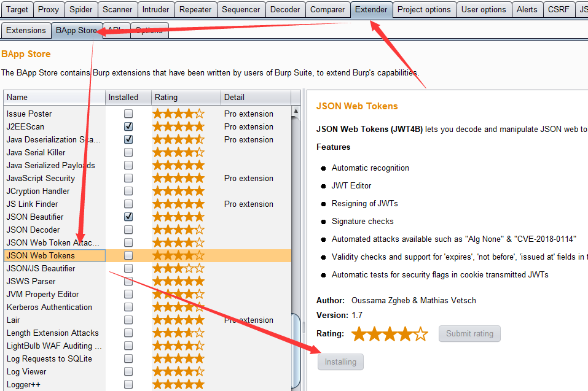Select the Comparer tab

pos(327,9)
